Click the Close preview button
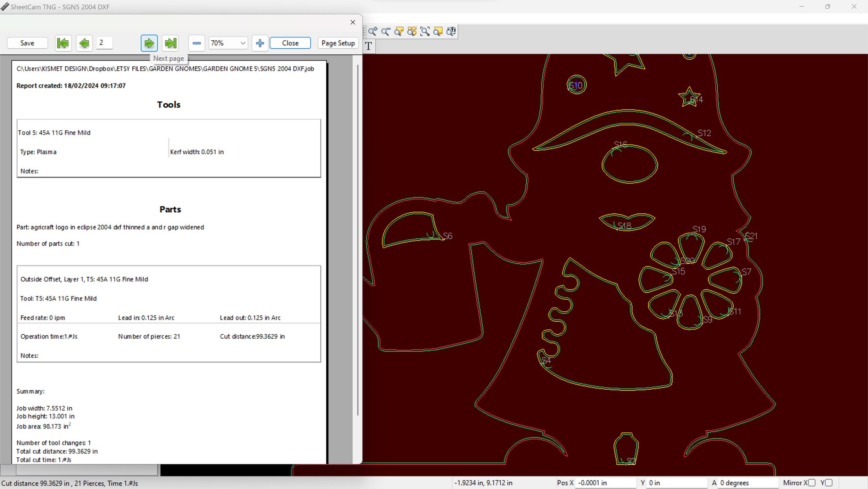Viewport: 868px width, 489px height. [x=290, y=43]
